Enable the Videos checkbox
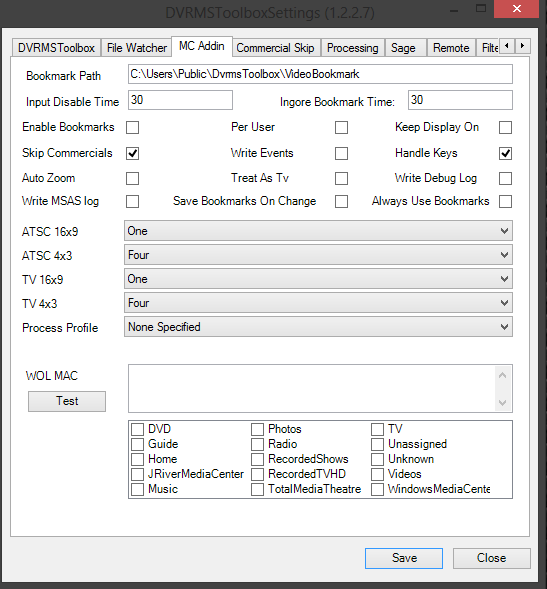Viewport: 547px width, 589px height. click(377, 474)
